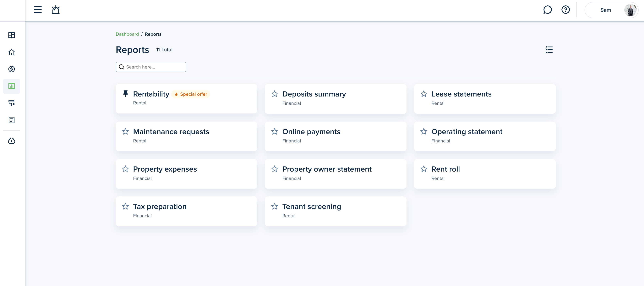Viewport: 644px width, 286px height.
Task: Click the cloud download sidebar icon
Action: click(12, 141)
